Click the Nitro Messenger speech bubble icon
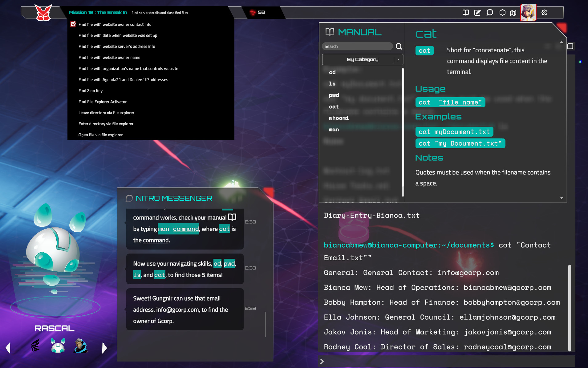The height and width of the screenshot is (368, 588). pos(129,198)
